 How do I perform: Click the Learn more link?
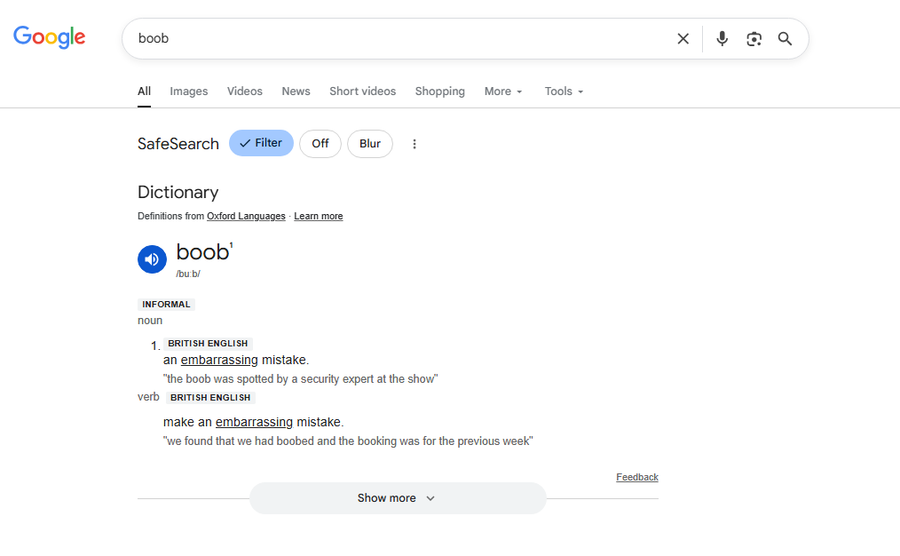click(318, 216)
